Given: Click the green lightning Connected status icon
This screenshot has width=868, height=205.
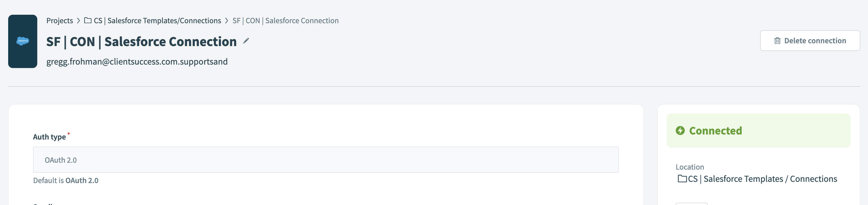Looking at the screenshot, I should (x=680, y=130).
